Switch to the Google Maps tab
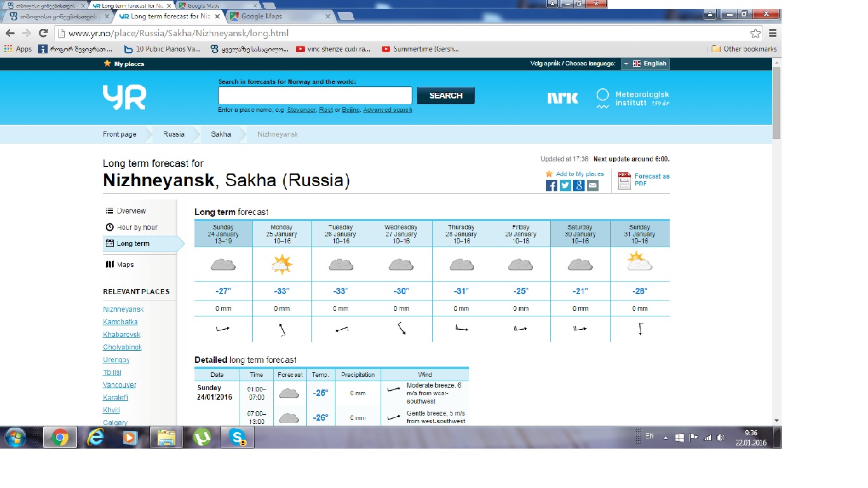The height and width of the screenshot is (488, 868). (280, 17)
